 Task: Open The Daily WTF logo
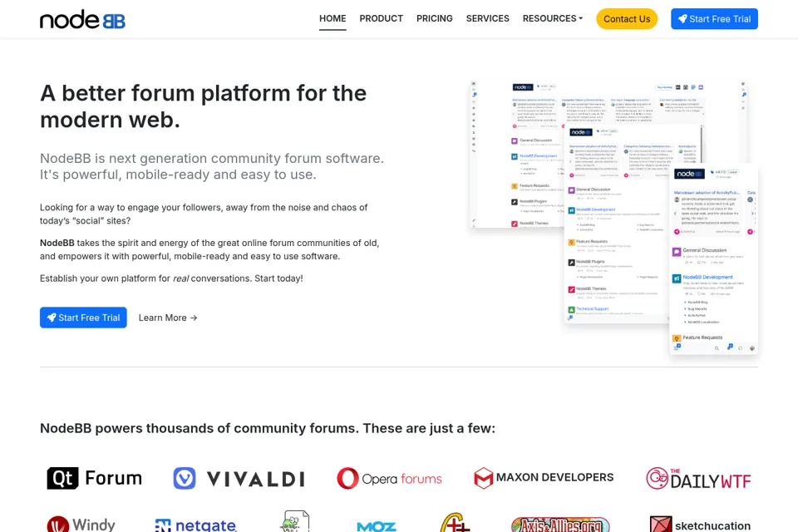[x=698, y=479]
